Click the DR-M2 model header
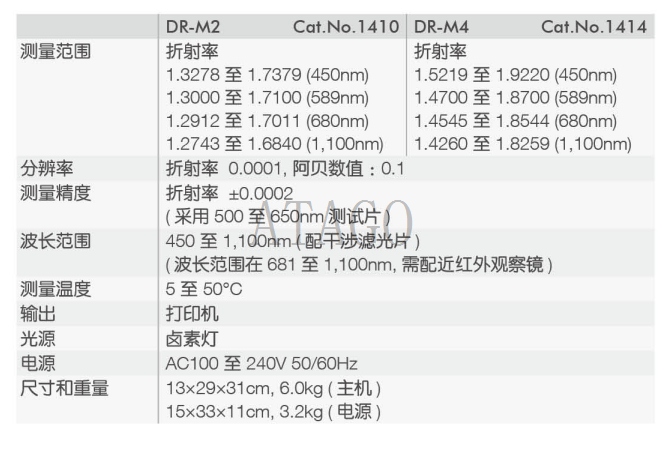This screenshot has height=452, width=669. click(193, 27)
